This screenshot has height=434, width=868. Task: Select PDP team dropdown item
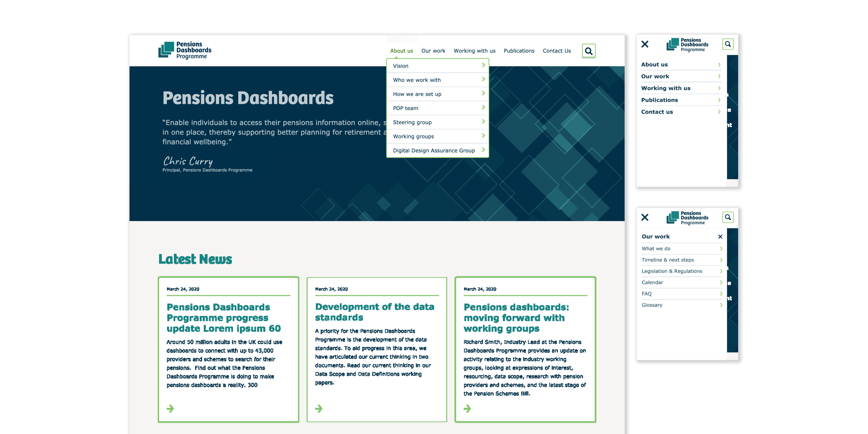[x=437, y=108]
